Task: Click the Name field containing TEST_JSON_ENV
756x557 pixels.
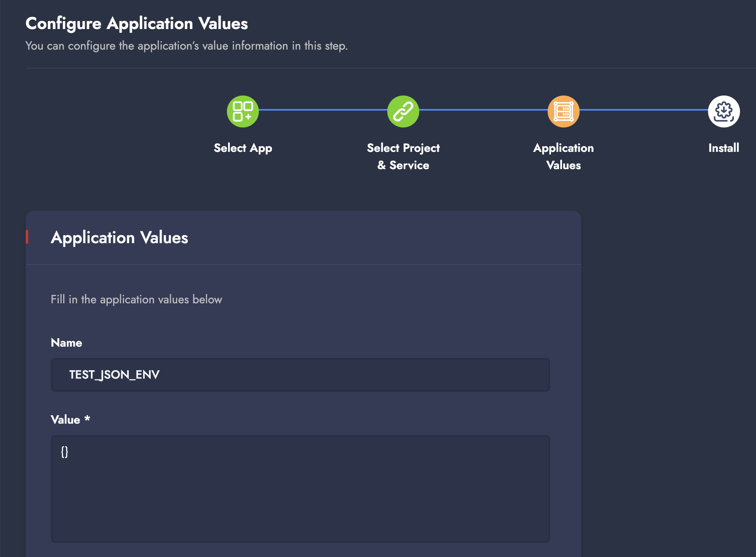Action: coord(301,375)
